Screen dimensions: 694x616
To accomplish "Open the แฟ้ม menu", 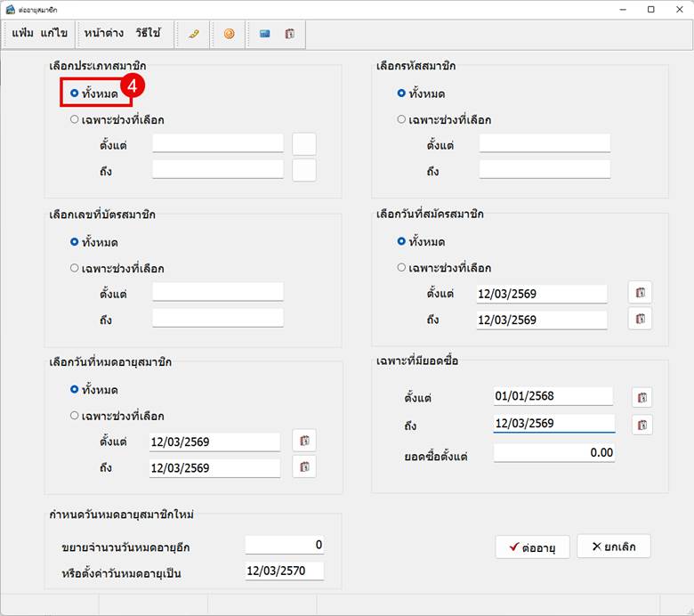I will coord(22,33).
